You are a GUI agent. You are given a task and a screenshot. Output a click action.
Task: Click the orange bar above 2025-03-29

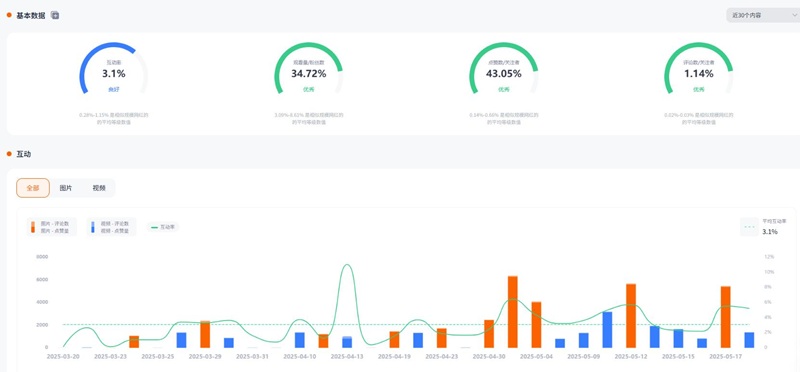pos(205,334)
